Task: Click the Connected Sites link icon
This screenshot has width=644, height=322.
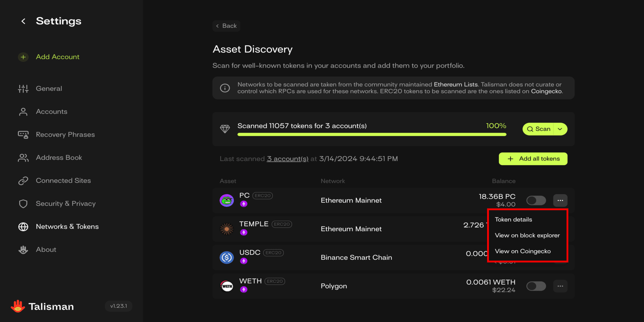Action: [x=23, y=181]
